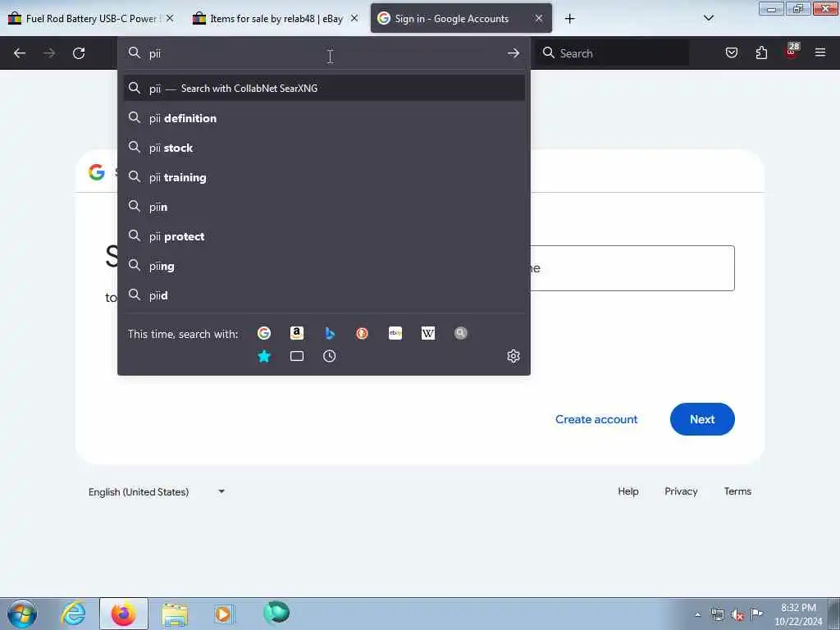840x630 pixels.
Task: Pick the piing suggestion
Action: coord(324,267)
